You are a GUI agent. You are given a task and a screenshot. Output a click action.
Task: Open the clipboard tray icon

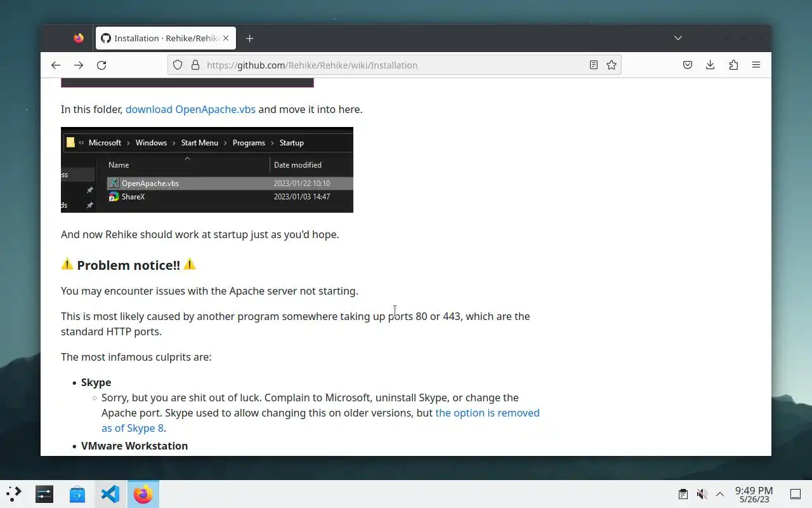pyautogui.click(x=683, y=494)
